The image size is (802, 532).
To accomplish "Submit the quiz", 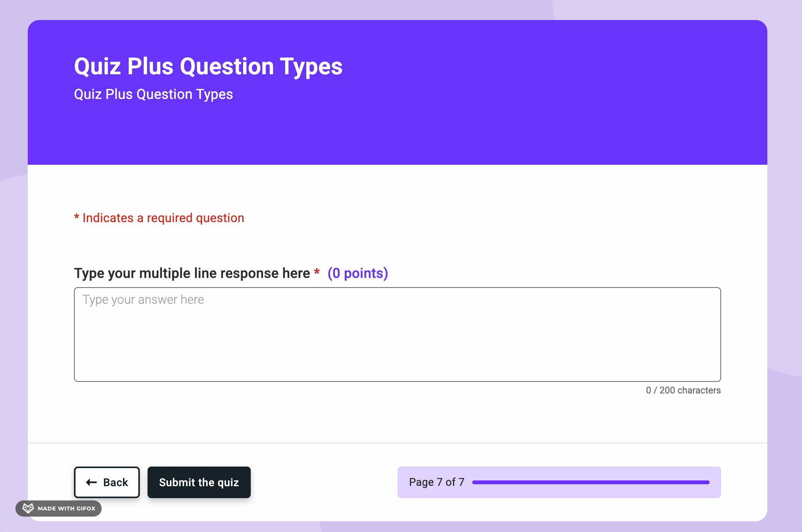I will [x=199, y=482].
